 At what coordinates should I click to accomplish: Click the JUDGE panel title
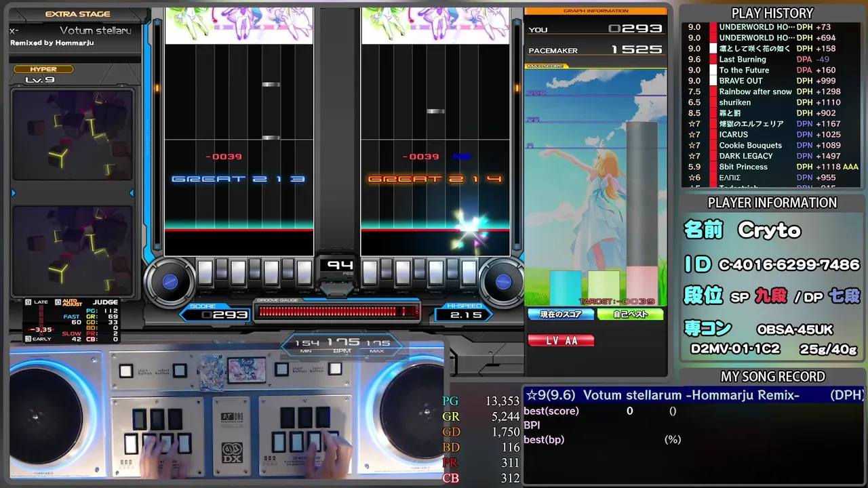coord(105,302)
